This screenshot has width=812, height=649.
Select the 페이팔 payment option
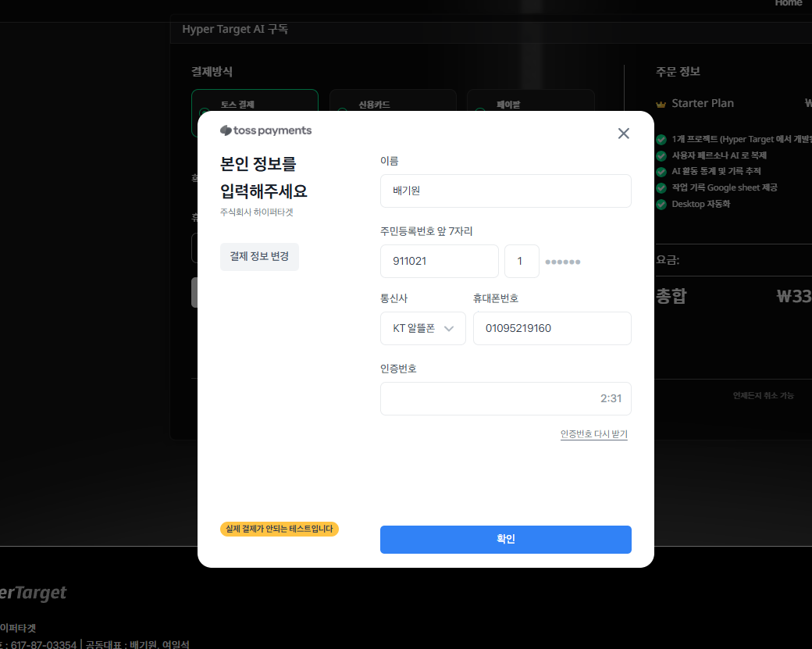point(530,101)
